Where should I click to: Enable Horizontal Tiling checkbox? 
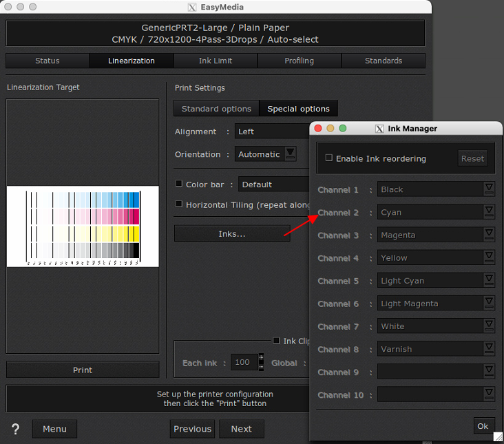tap(179, 204)
